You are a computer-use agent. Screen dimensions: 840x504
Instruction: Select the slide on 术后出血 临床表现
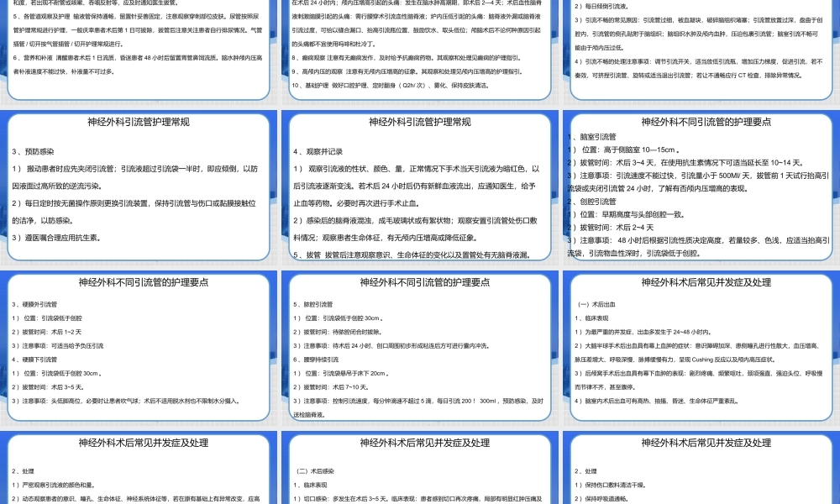(701, 347)
